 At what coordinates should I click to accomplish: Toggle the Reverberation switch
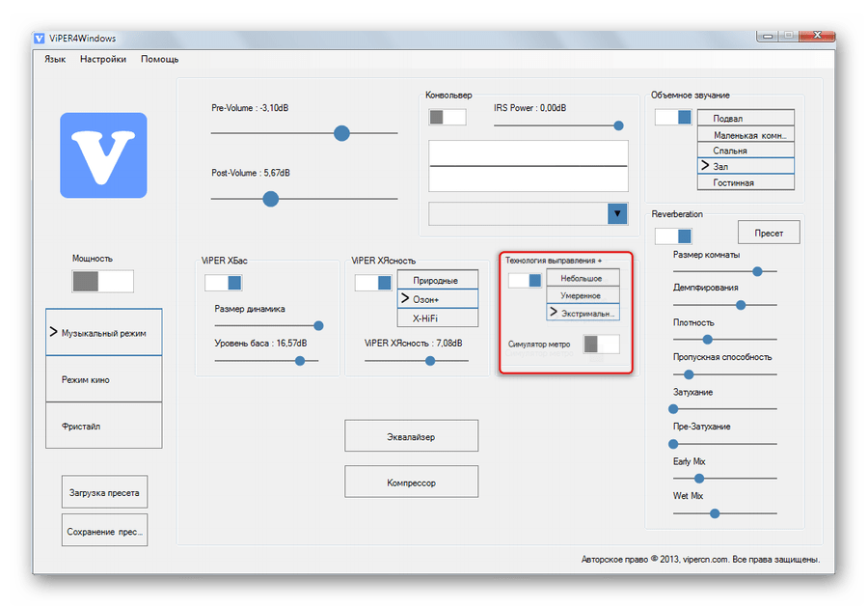coord(673,235)
